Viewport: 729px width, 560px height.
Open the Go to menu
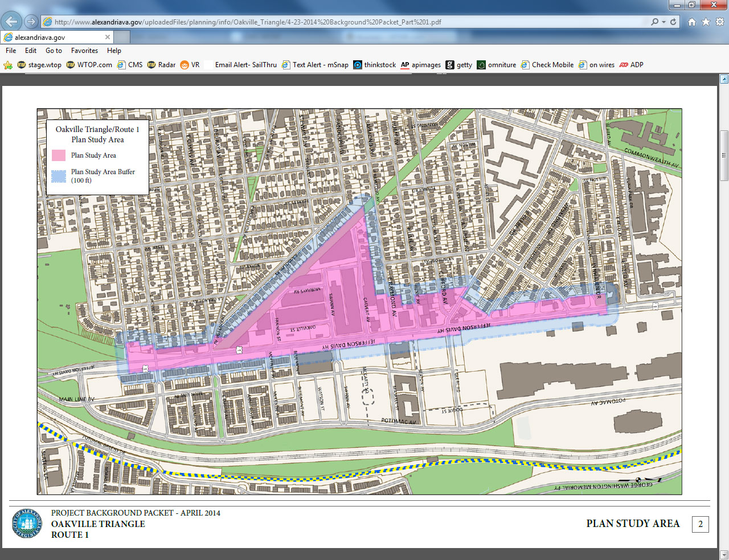(x=54, y=51)
